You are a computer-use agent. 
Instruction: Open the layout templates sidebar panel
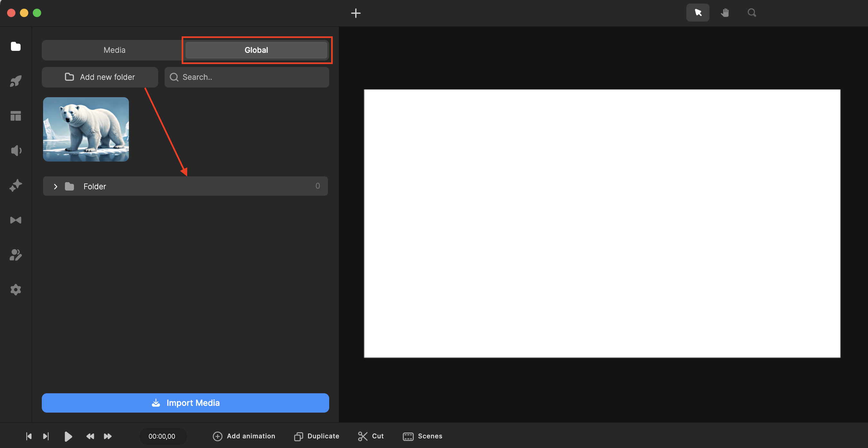tap(15, 116)
